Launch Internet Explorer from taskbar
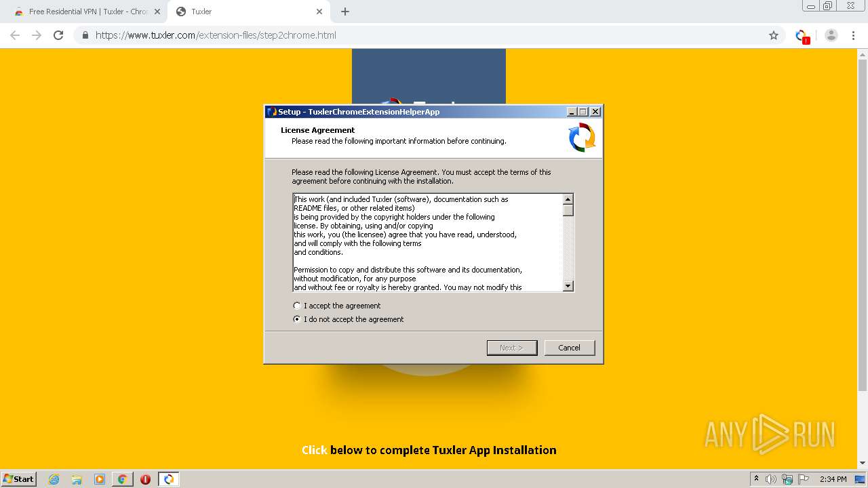The width and height of the screenshot is (868, 488). click(54, 479)
